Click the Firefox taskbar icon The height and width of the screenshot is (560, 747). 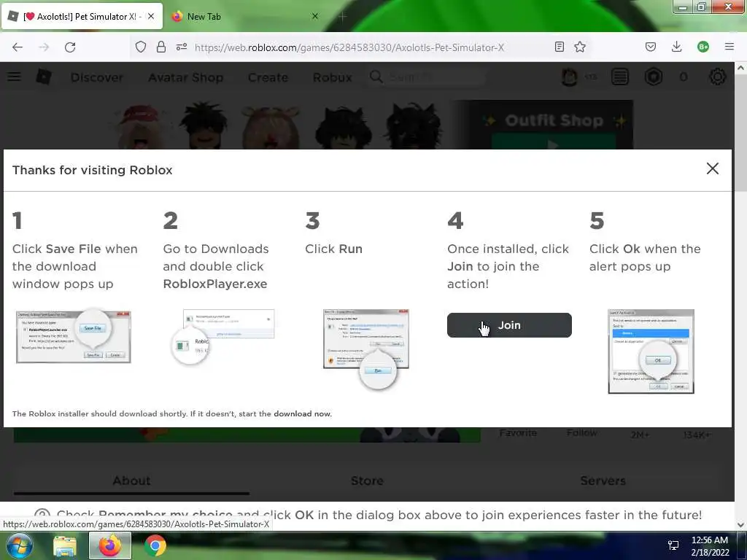(x=110, y=545)
